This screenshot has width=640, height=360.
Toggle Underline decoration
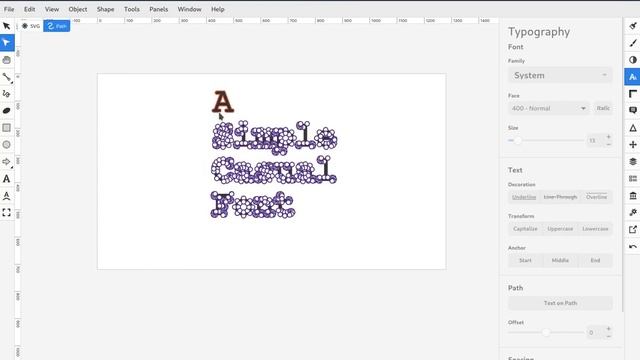point(524,197)
